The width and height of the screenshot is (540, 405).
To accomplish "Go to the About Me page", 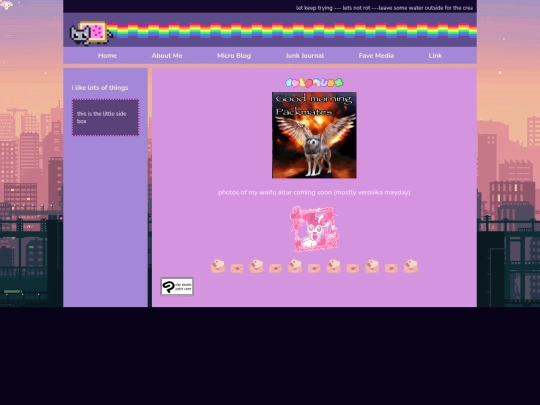I will (x=167, y=55).
